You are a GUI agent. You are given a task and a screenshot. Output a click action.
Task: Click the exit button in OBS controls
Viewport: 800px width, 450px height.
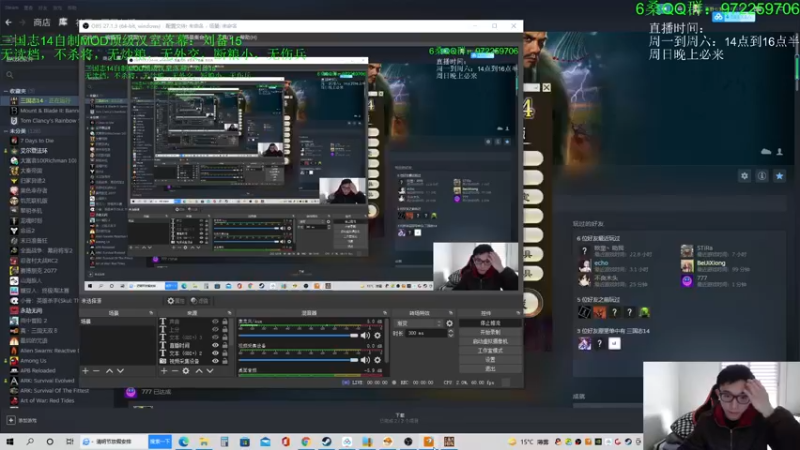pos(490,368)
